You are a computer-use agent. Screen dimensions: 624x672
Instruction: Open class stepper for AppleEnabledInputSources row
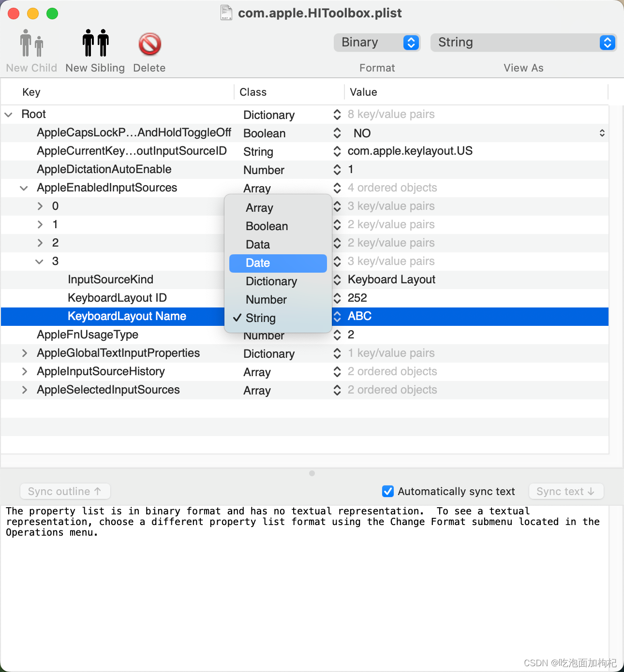337,188
